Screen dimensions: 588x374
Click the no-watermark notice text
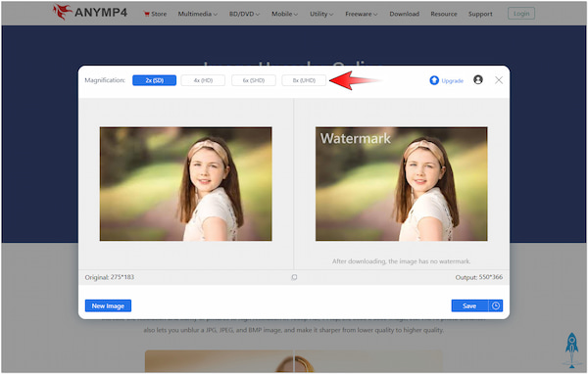click(x=401, y=261)
